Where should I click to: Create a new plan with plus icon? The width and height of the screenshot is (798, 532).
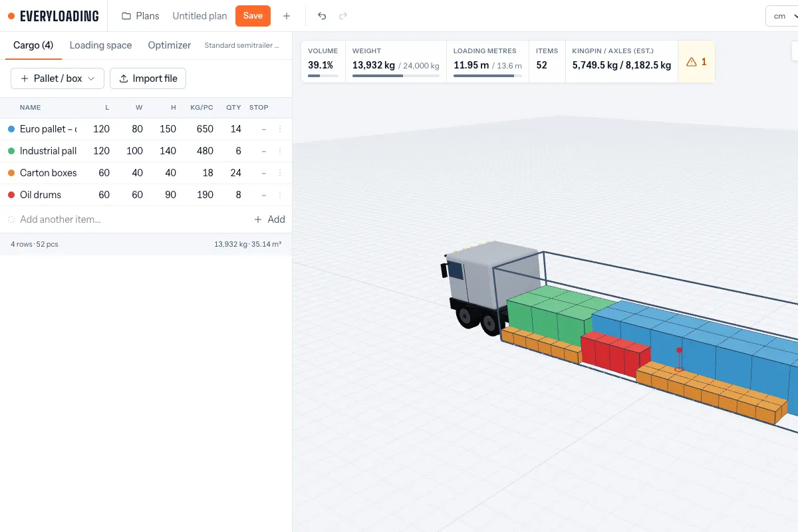tap(287, 16)
